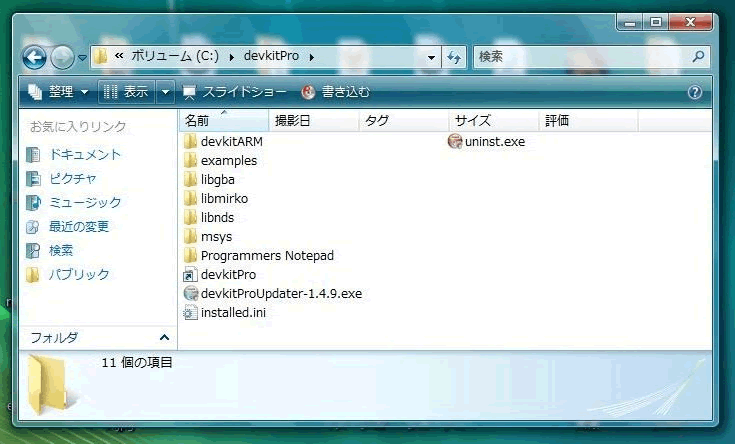Select the libgba folder name

218,180
